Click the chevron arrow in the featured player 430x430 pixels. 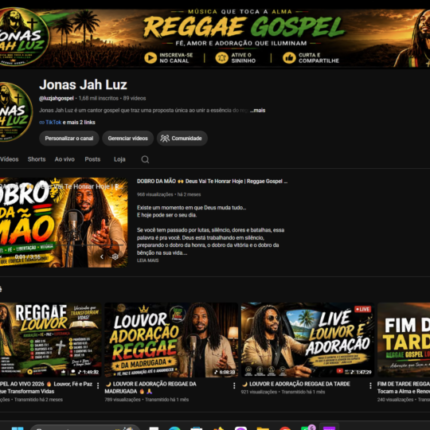coord(102,257)
